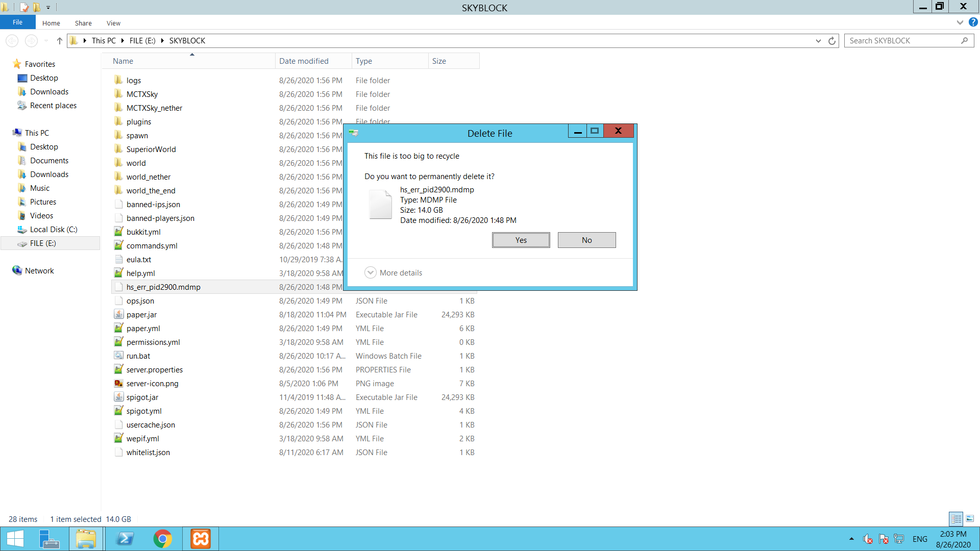Open the View ribbon tab
This screenshot has width=980, height=551.
[x=113, y=23]
